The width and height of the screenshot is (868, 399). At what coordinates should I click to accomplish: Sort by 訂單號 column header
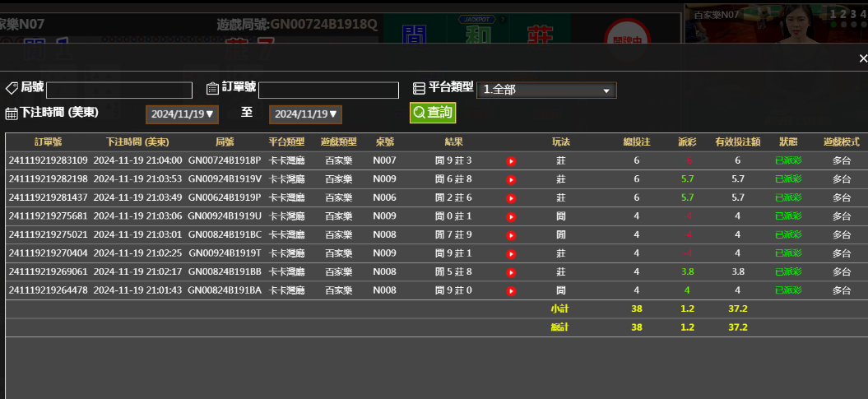click(49, 142)
